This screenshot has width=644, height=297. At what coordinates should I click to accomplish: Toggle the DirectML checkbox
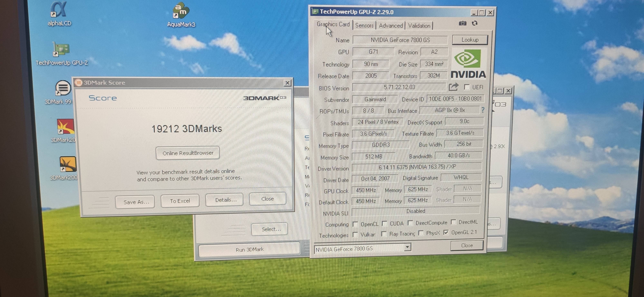pos(453,222)
